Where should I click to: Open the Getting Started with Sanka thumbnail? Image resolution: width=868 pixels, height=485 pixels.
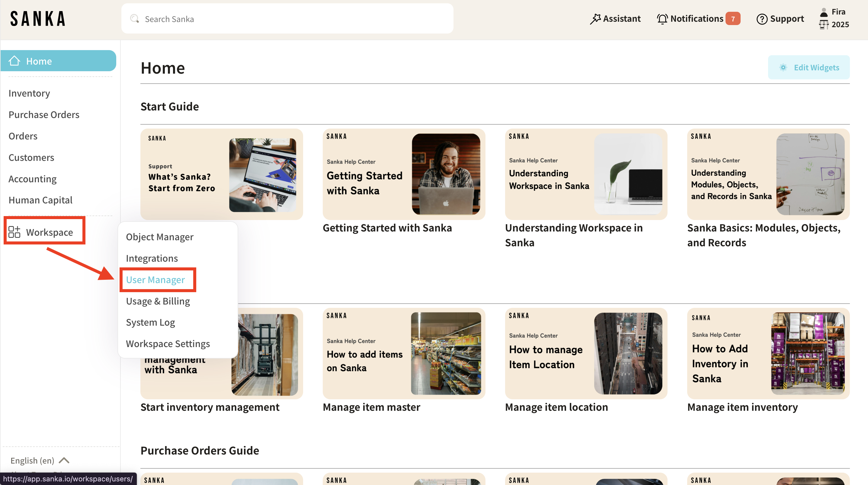coord(404,174)
